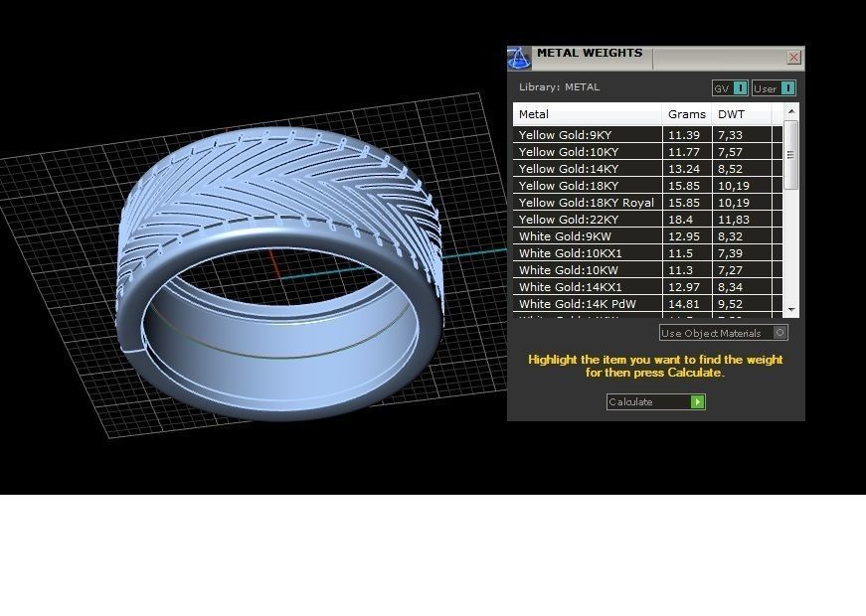This screenshot has width=866, height=616.
Task: Select Yellow Gold:14KY row
Action: click(587, 169)
